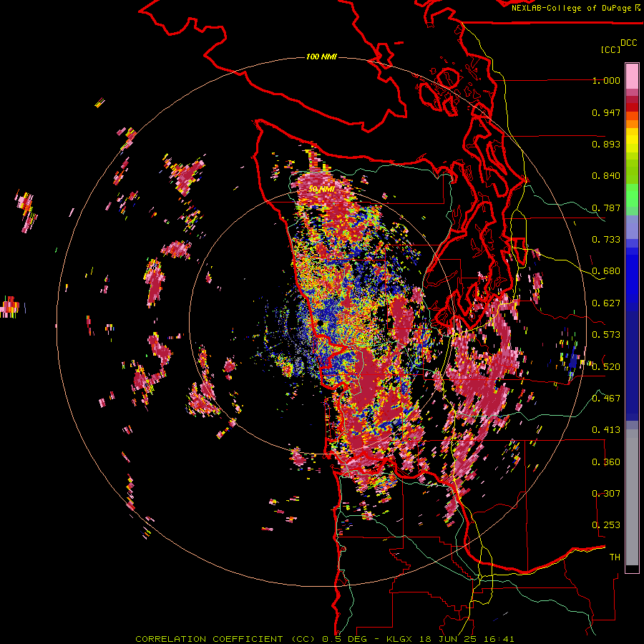Image resolution: width=644 pixels, height=644 pixels.
Task: Click the 50 NMI range ring label
Action: click(x=321, y=190)
